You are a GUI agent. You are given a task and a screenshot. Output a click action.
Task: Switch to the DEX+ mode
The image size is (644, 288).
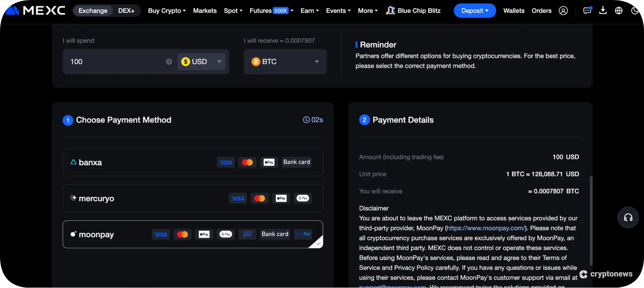(126, 11)
